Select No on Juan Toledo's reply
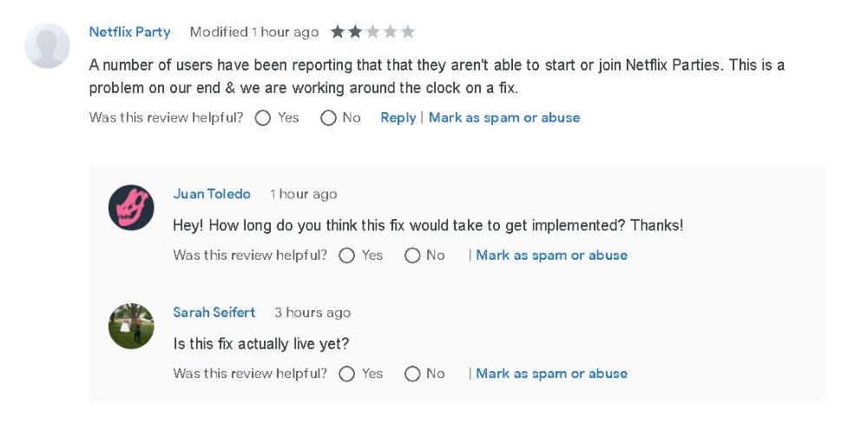This screenshot has width=868, height=424. (x=412, y=255)
